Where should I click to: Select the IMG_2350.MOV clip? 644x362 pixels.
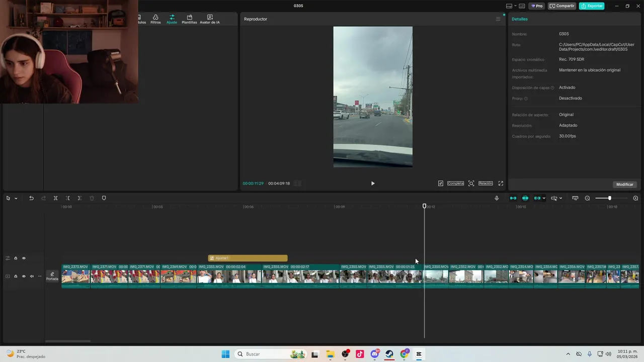[436, 276]
